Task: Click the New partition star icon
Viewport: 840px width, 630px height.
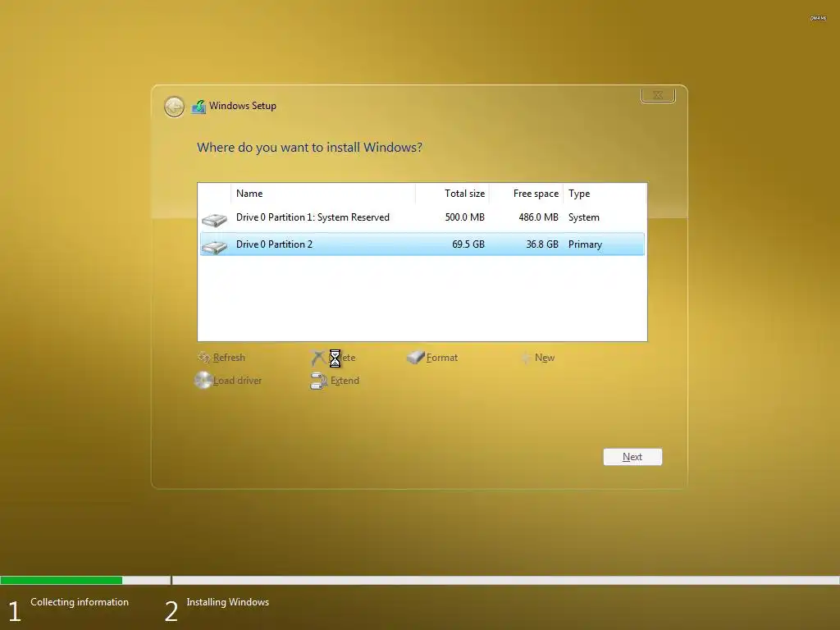Action: tap(526, 358)
